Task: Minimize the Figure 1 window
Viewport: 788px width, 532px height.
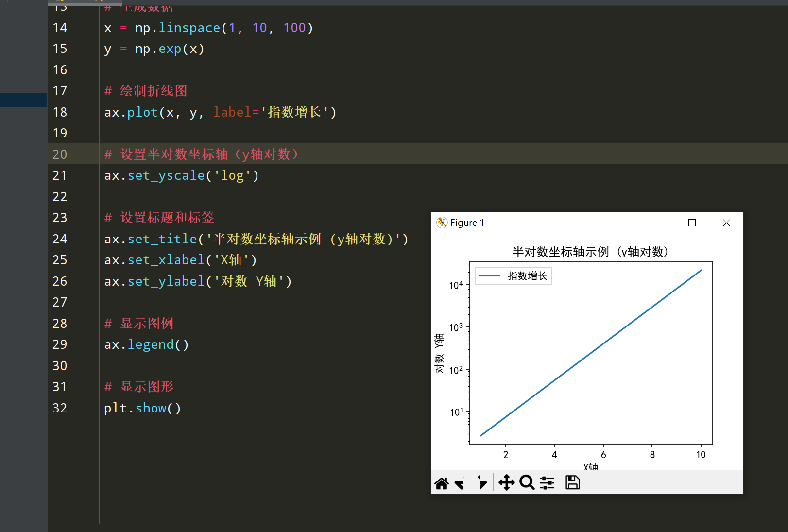Action: pyautogui.click(x=659, y=223)
